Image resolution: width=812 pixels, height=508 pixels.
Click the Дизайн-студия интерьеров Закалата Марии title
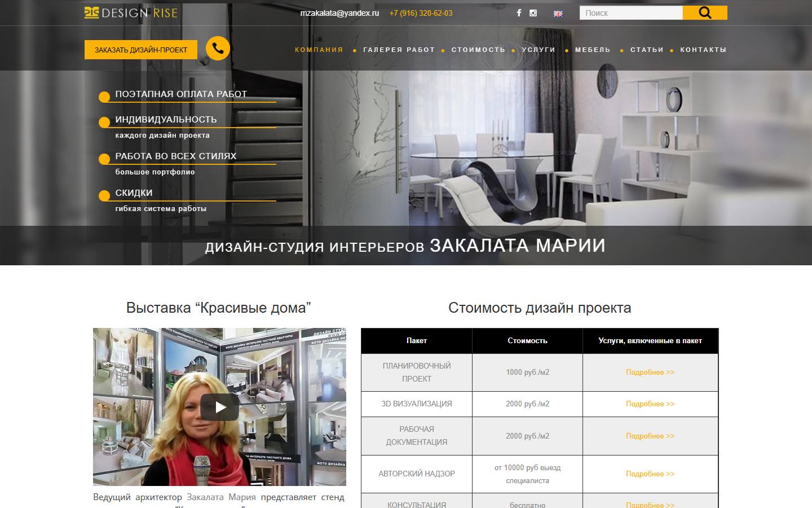(405, 246)
